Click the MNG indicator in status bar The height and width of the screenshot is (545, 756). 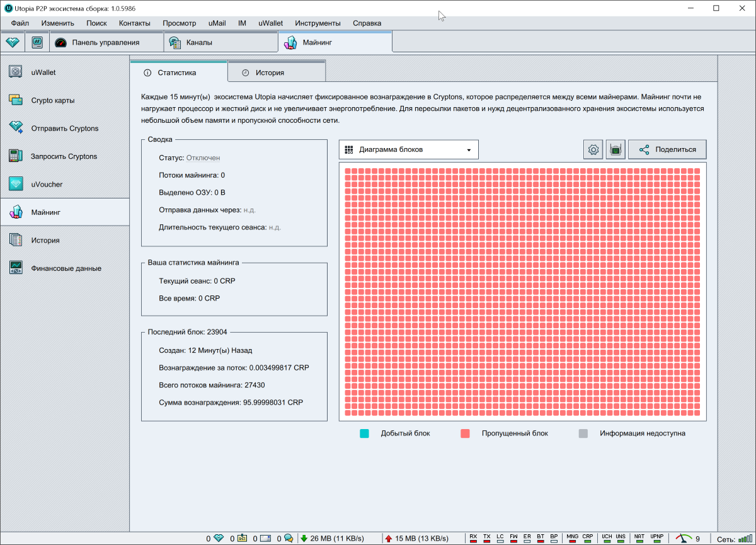pos(573,538)
